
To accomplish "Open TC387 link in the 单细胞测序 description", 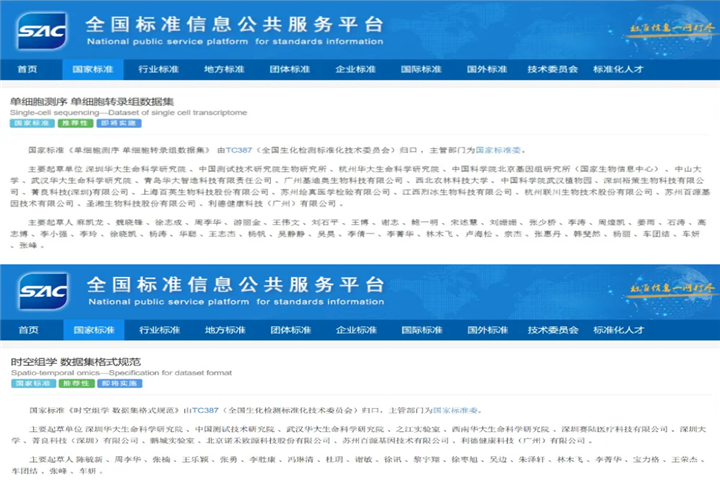I will point(238,148).
